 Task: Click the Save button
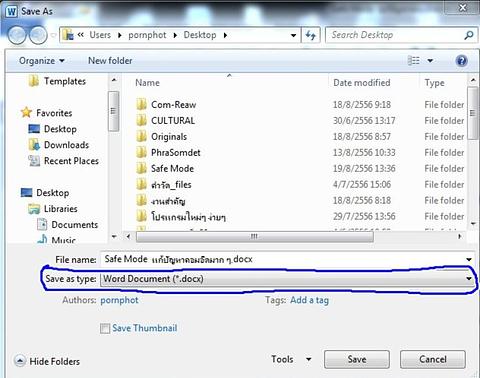tap(357, 359)
